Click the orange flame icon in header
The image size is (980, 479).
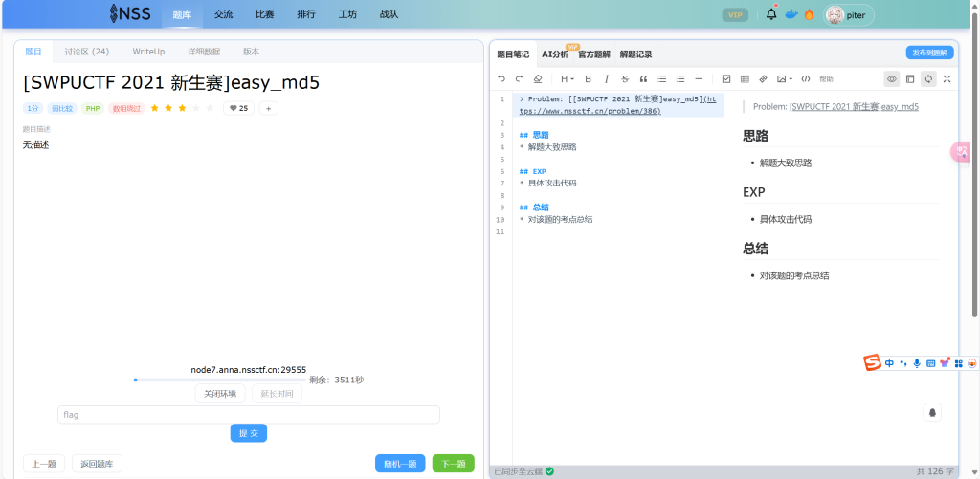pos(809,14)
